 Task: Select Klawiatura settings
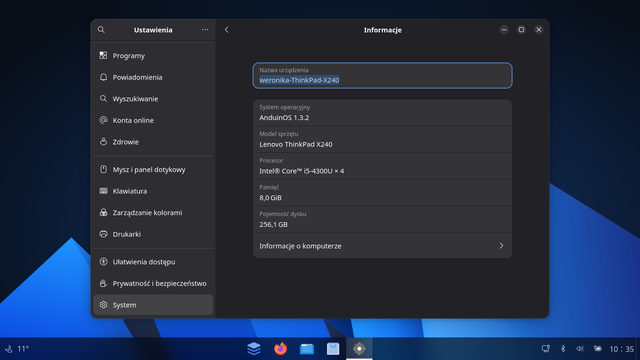point(153,191)
